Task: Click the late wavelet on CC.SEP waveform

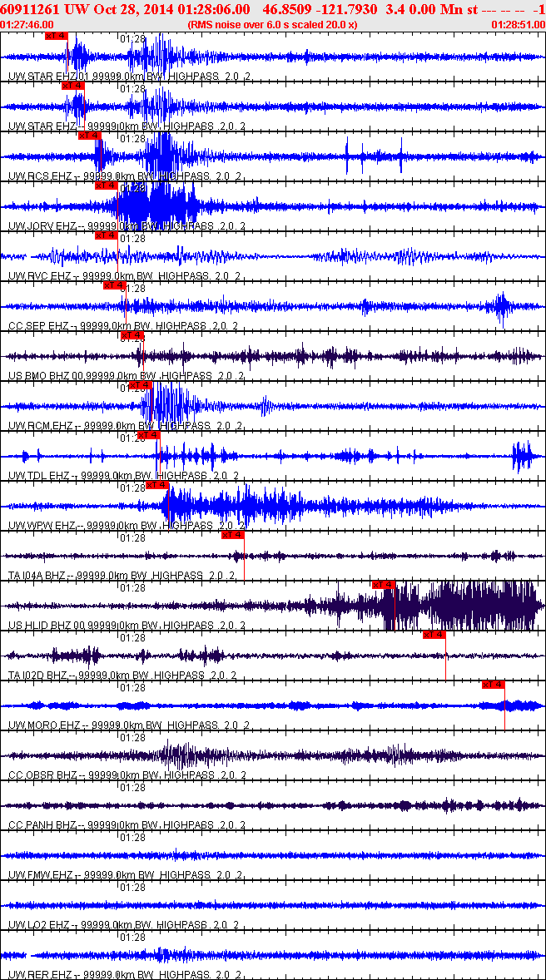Action: tap(501, 306)
